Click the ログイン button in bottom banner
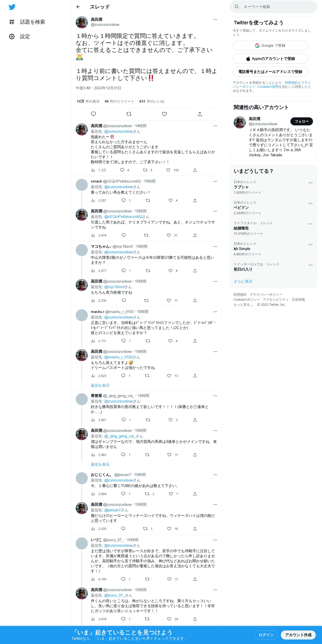Image resolution: width=322 pixels, height=644 pixels. [266, 635]
